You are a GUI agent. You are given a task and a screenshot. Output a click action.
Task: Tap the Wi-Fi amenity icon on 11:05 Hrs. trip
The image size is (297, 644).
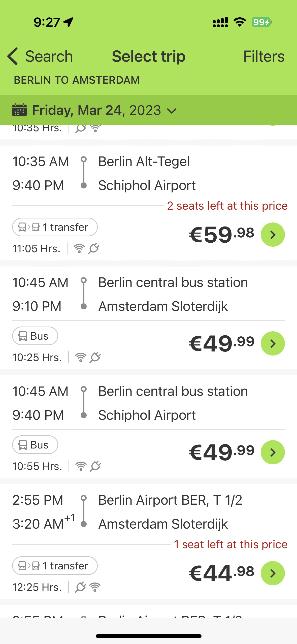[x=79, y=249]
